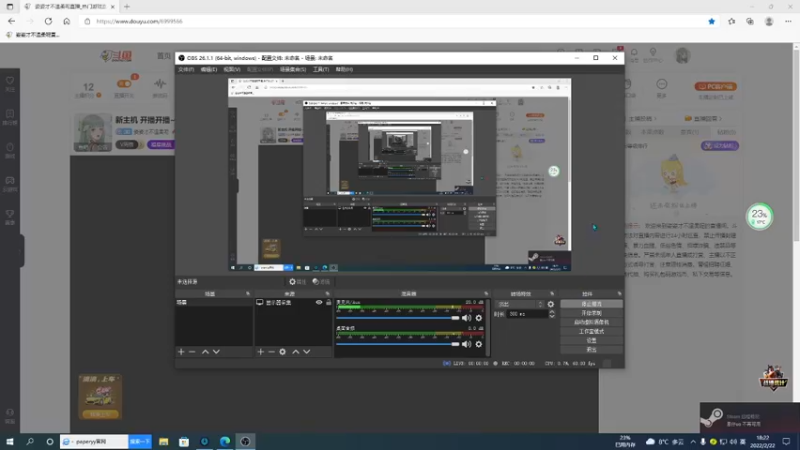The image size is (800, 450).
Task: Move scene down with the down arrow
Action: pos(216,352)
